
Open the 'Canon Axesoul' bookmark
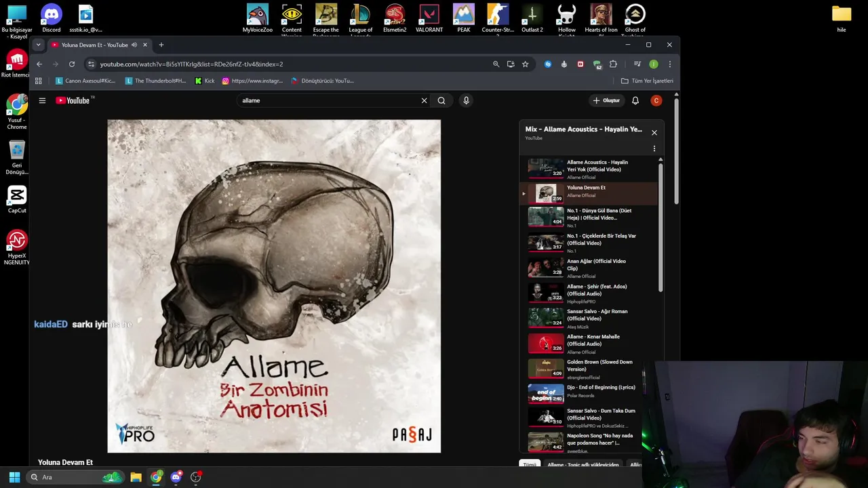(85, 81)
